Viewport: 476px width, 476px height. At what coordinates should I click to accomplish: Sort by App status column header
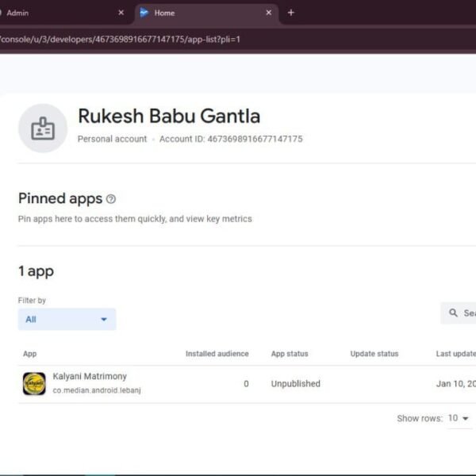pyautogui.click(x=290, y=354)
